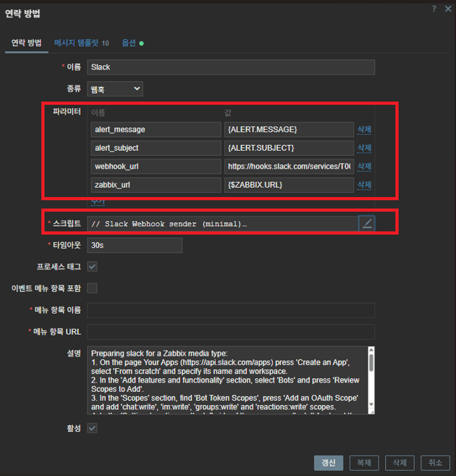
Task: Toggle the 프로세스 태그 checkbox
Action: tap(92, 267)
